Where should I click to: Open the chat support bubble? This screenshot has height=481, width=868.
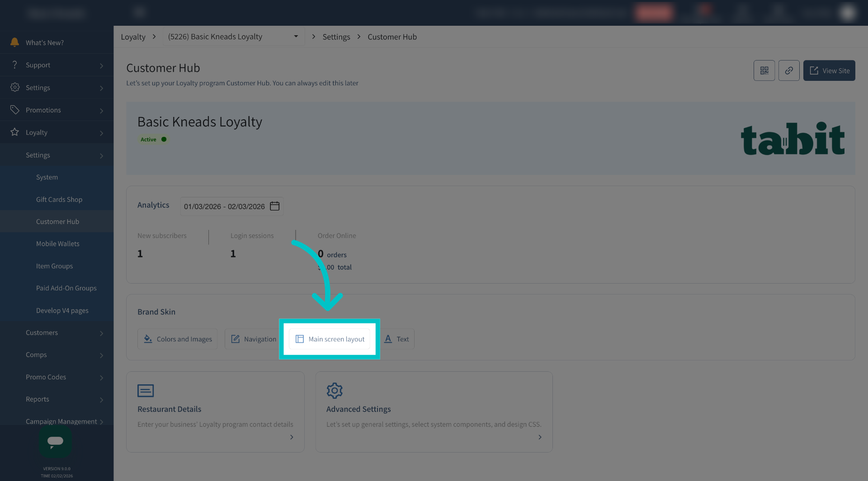(x=55, y=441)
